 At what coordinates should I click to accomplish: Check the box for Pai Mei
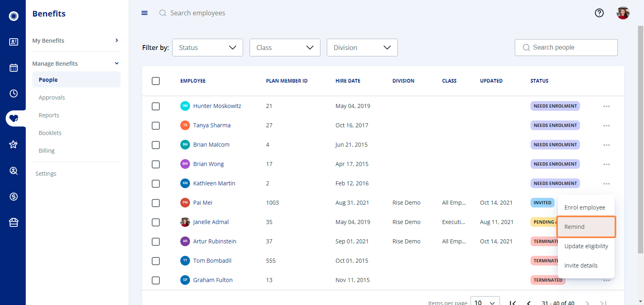coord(156,203)
